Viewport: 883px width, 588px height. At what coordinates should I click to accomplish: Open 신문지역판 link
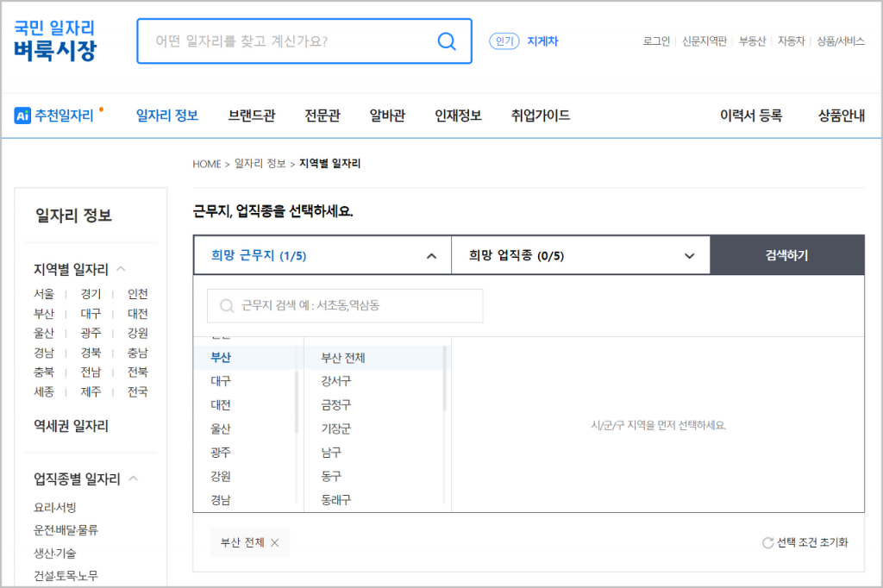coord(705,41)
